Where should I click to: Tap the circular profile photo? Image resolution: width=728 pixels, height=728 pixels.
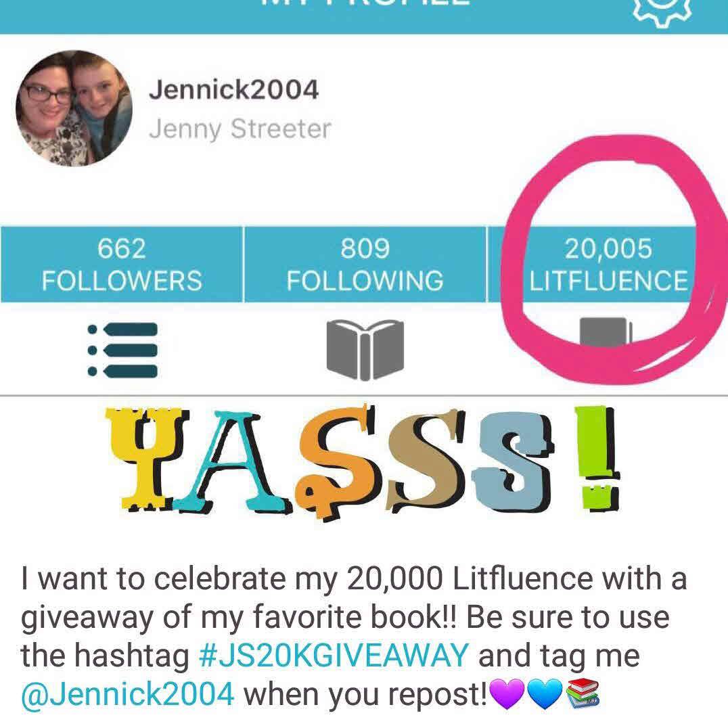coord(74,109)
